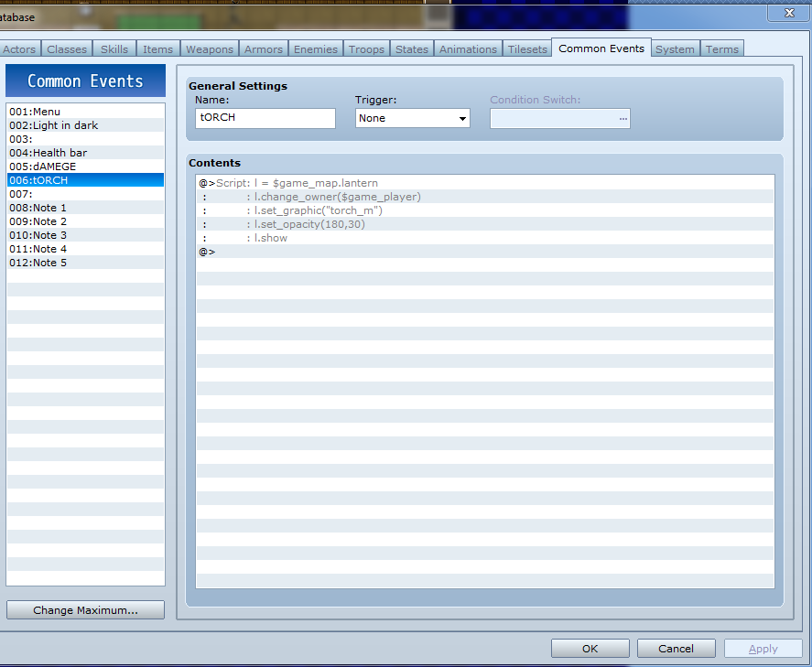
Task: Select the l.change_owner($game_player) line
Action: coord(484,197)
